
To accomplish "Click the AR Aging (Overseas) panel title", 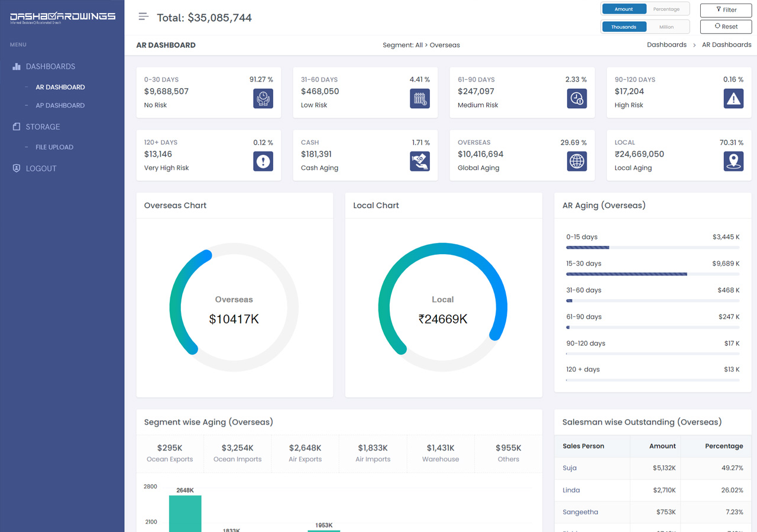I will (604, 206).
